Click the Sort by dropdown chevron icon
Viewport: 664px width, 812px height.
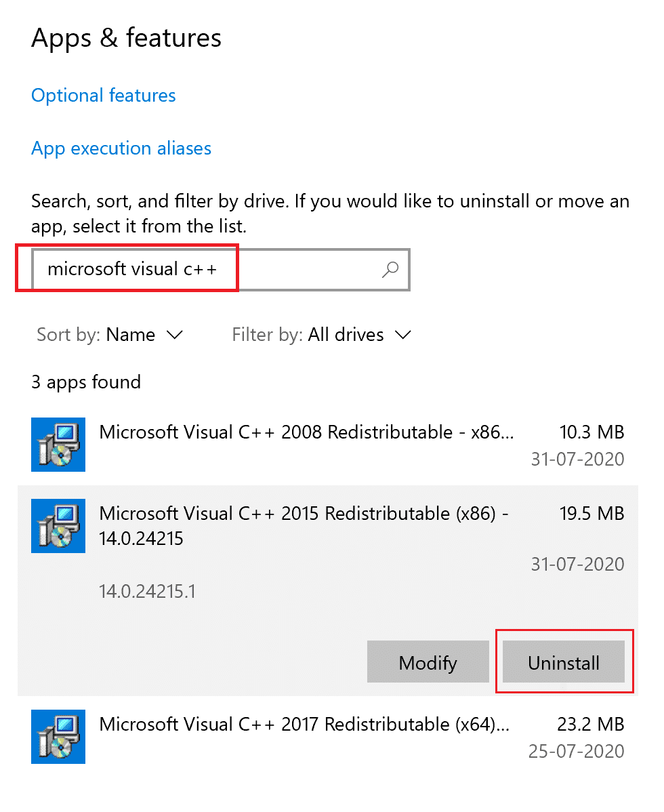pyautogui.click(x=174, y=335)
